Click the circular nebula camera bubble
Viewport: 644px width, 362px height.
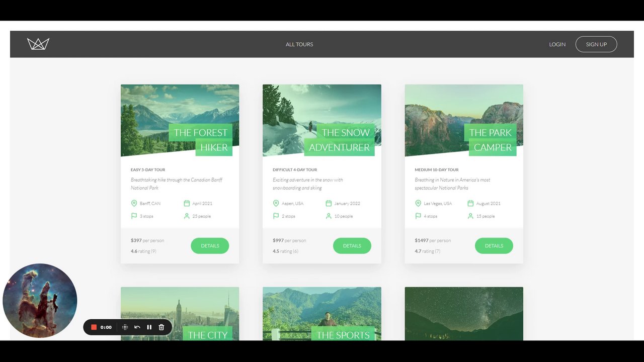click(x=40, y=301)
